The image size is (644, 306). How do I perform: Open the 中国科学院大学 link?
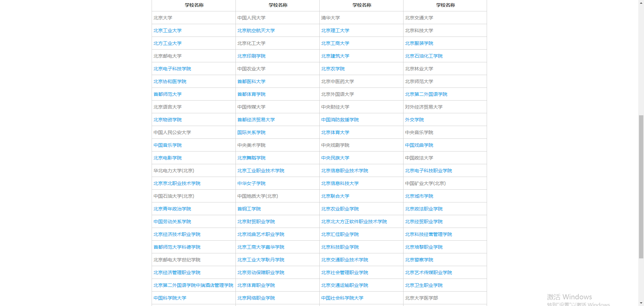[170, 298]
